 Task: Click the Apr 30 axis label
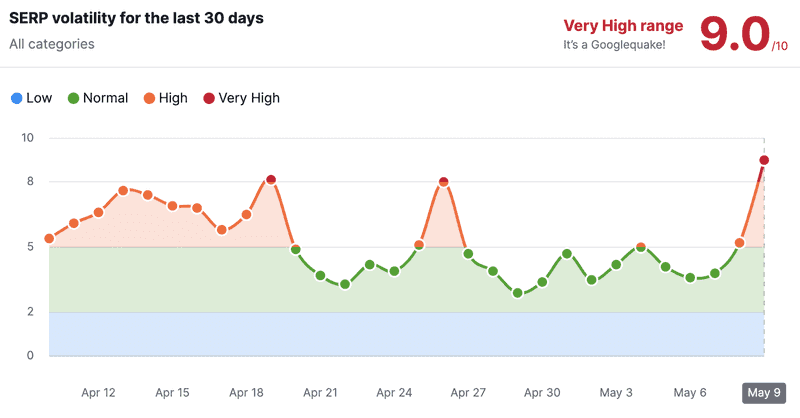(542, 392)
